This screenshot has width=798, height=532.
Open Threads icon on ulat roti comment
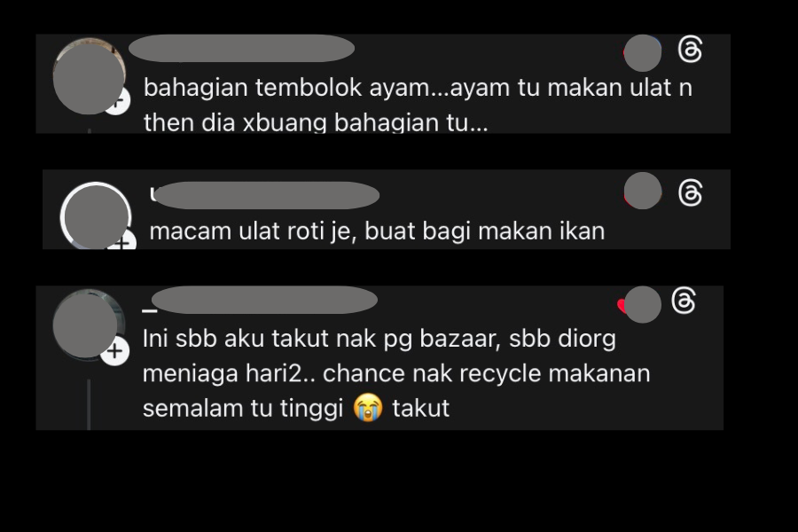[690, 193]
